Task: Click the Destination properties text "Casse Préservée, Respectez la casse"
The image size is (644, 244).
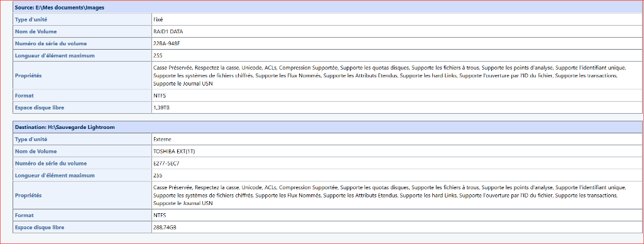Action: coord(195,187)
